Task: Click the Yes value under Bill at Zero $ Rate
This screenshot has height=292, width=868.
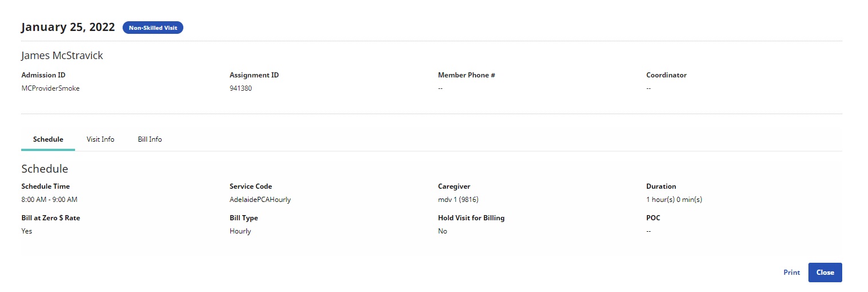Action: (27, 231)
